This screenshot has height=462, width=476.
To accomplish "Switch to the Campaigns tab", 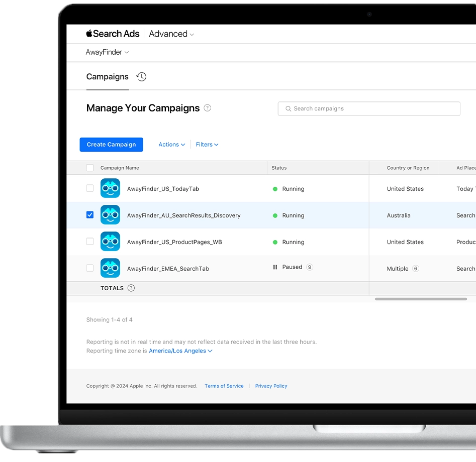I will pyautogui.click(x=107, y=77).
